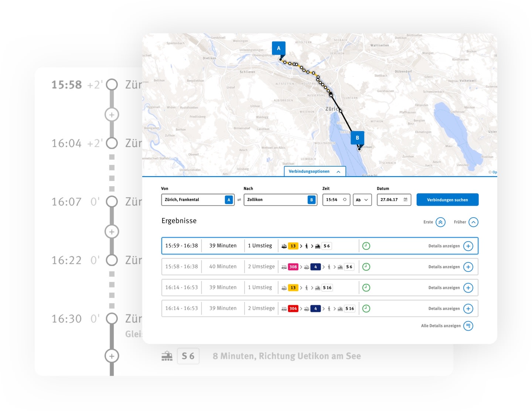Click the dark blue line 4 badge
This screenshot has width=532, height=412.
(x=316, y=267)
